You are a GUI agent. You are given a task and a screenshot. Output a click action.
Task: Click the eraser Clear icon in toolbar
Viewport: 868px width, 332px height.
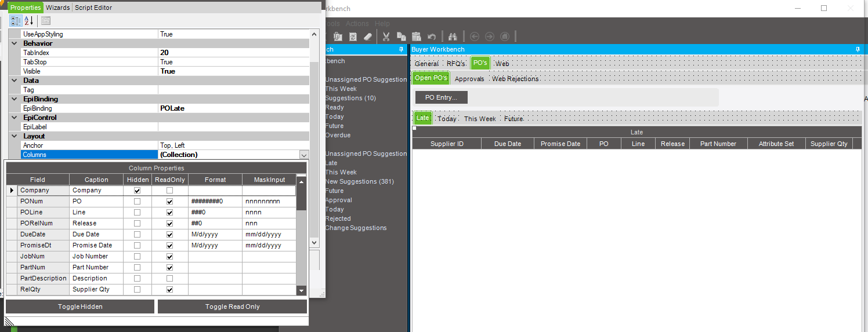(x=368, y=37)
